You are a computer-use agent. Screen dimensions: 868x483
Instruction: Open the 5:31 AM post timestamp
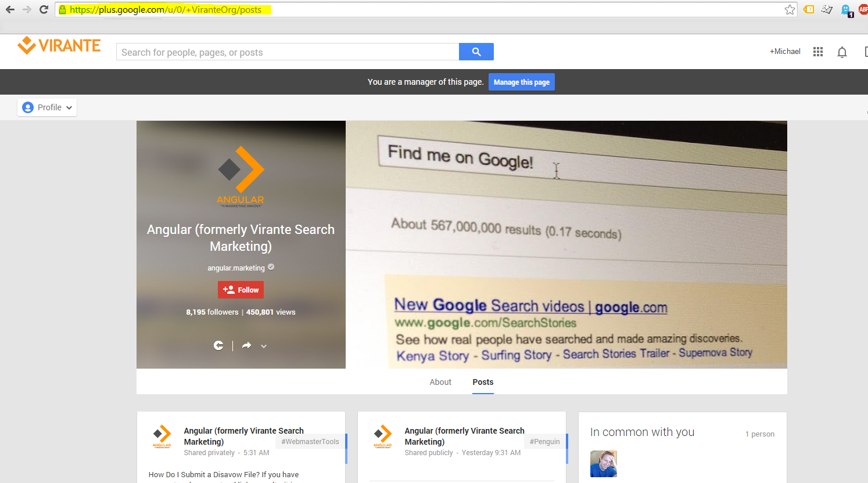[x=256, y=453]
